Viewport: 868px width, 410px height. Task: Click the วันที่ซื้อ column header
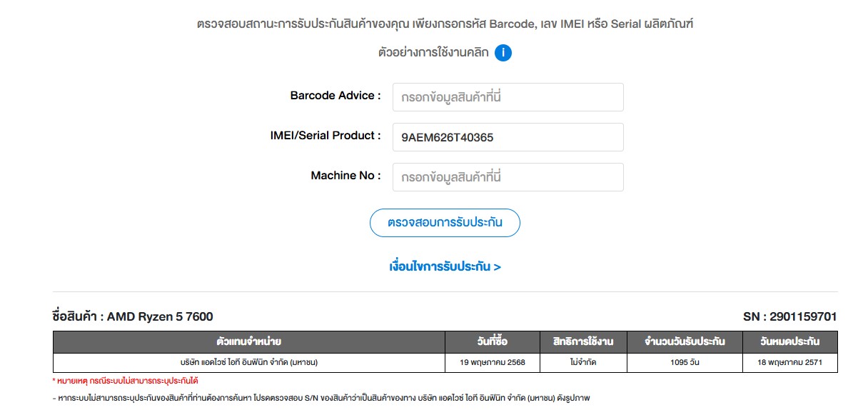493,341
